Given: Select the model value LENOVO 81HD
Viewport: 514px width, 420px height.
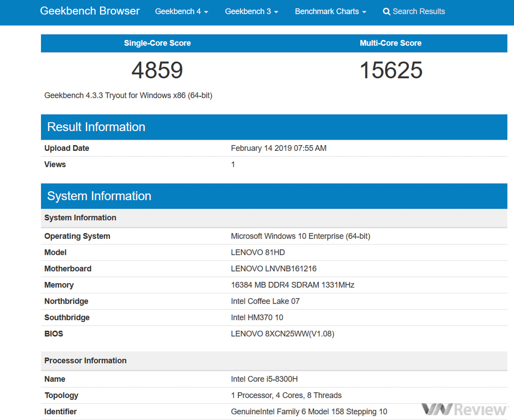Looking at the screenshot, I should coord(258,252).
